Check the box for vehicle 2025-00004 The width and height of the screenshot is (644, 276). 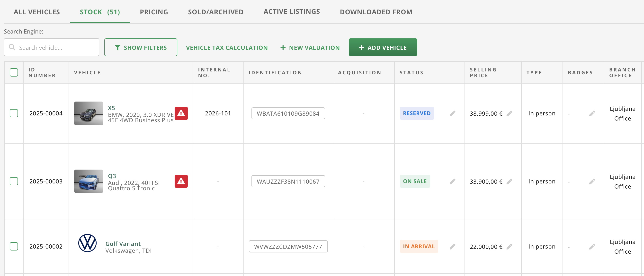[x=14, y=113]
